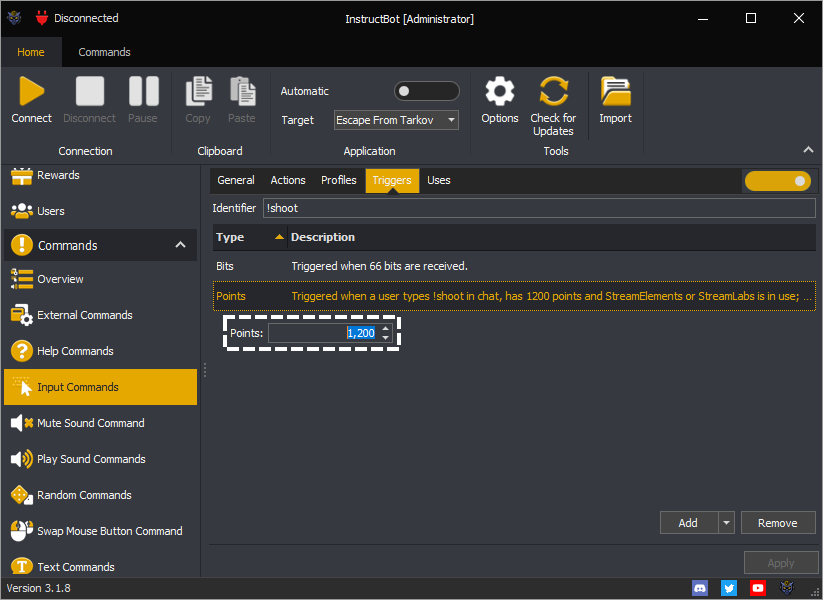The image size is (823, 600).
Task: Select the Bits trigger row
Action: [x=514, y=266]
